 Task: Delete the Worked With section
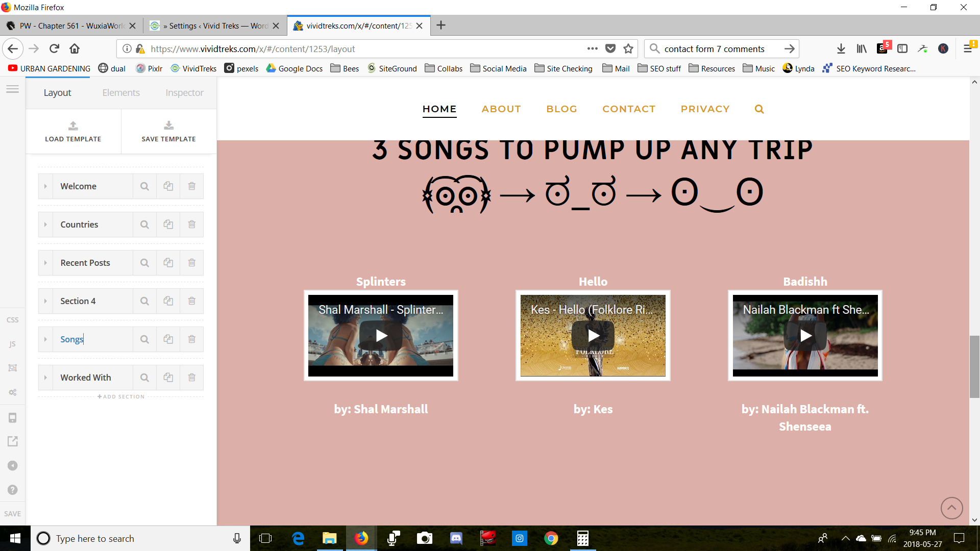pos(191,378)
